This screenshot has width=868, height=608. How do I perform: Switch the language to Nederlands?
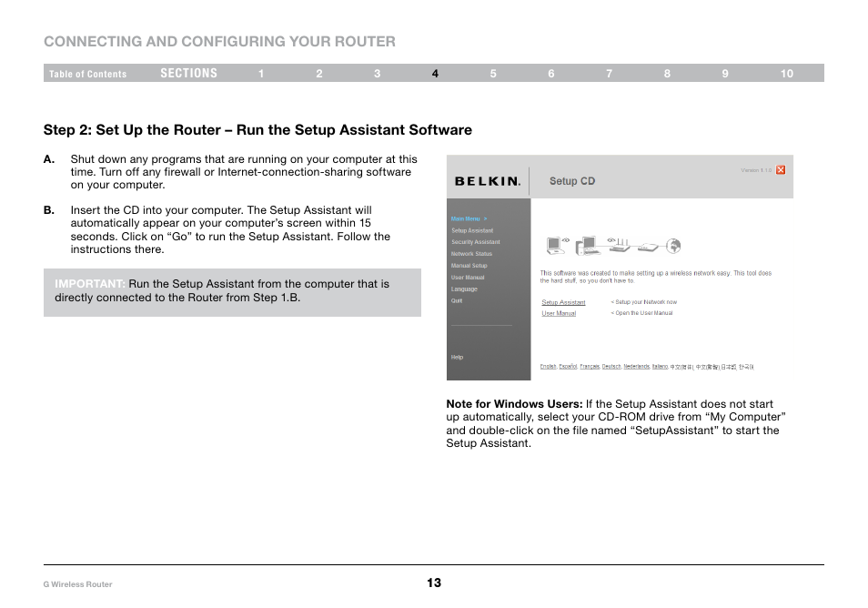point(637,367)
